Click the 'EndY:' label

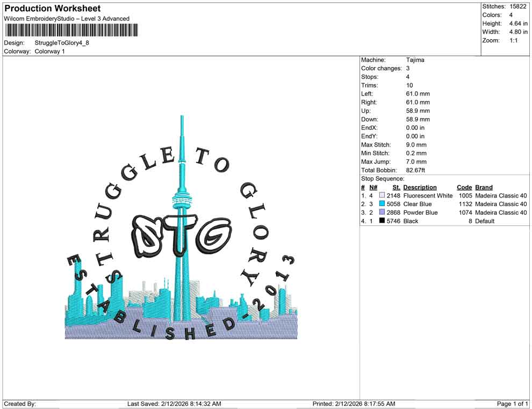(x=369, y=136)
